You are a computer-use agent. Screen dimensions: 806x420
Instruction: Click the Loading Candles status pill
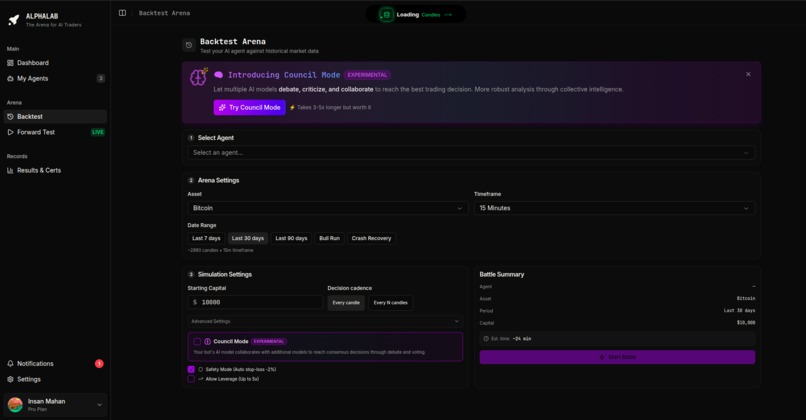(x=415, y=14)
